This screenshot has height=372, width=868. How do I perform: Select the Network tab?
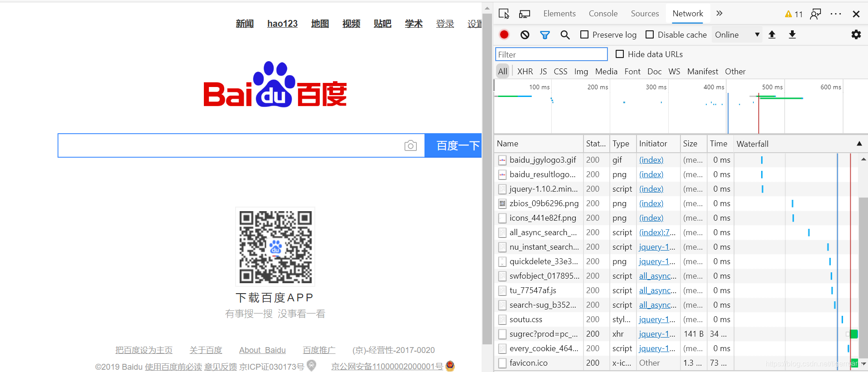[688, 14]
